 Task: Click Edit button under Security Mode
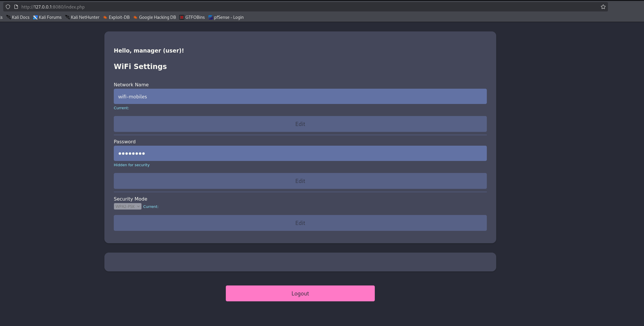pyautogui.click(x=300, y=223)
